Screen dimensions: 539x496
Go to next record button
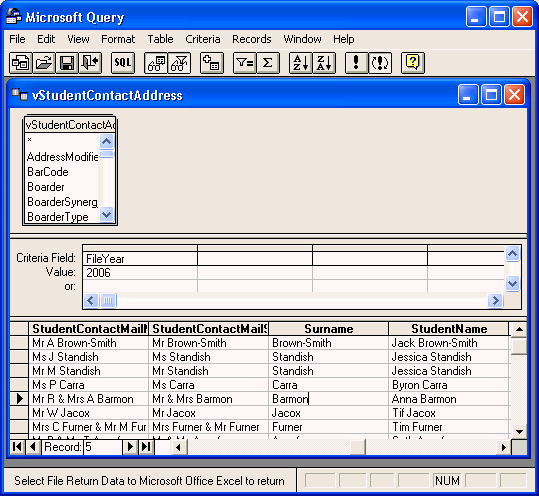(131, 447)
